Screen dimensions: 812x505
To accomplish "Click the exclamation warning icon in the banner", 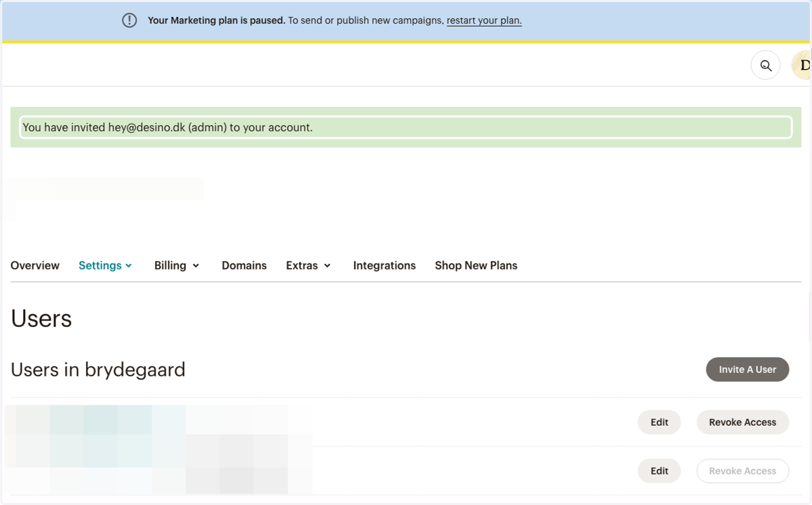I will click(129, 20).
